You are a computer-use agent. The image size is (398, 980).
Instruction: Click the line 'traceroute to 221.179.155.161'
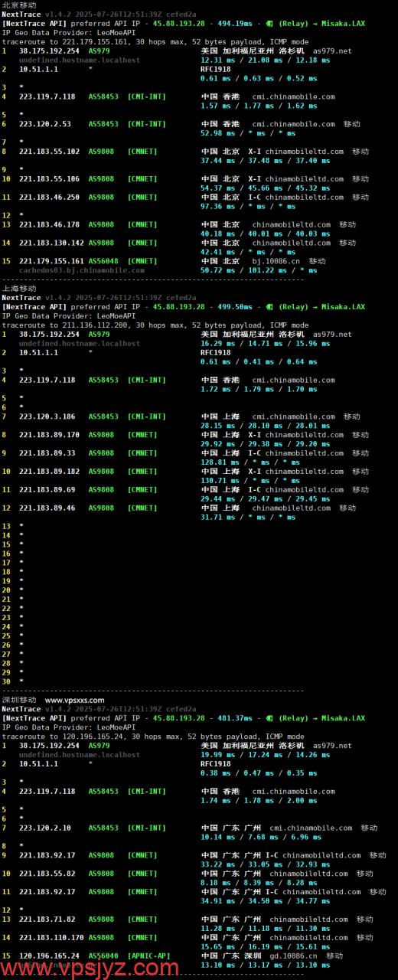[x=155, y=42]
